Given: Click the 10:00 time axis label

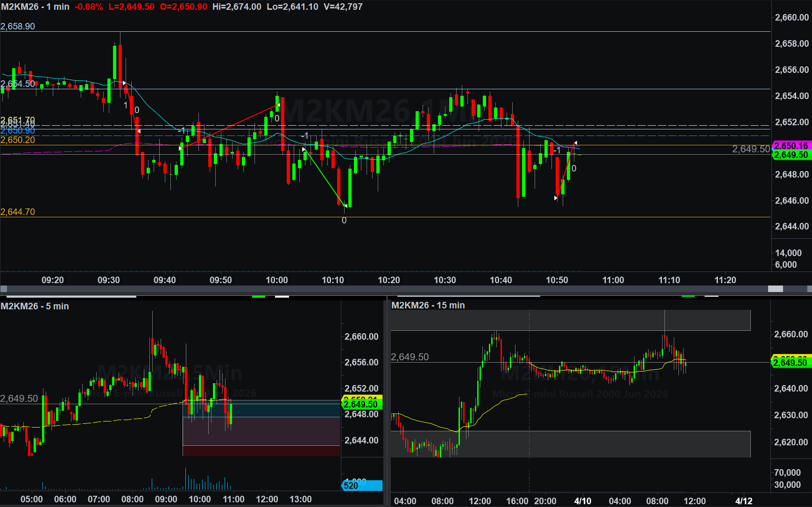Looking at the screenshot, I should (277, 280).
